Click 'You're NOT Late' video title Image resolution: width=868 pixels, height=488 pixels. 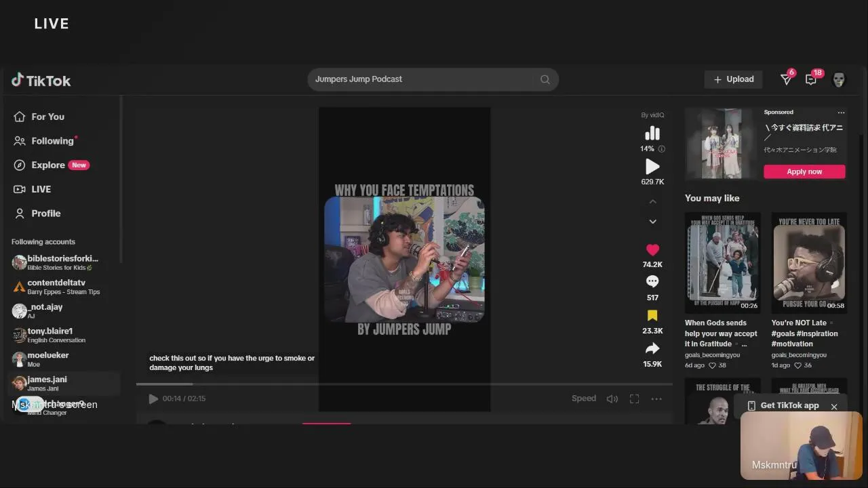(x=805, y=333)
